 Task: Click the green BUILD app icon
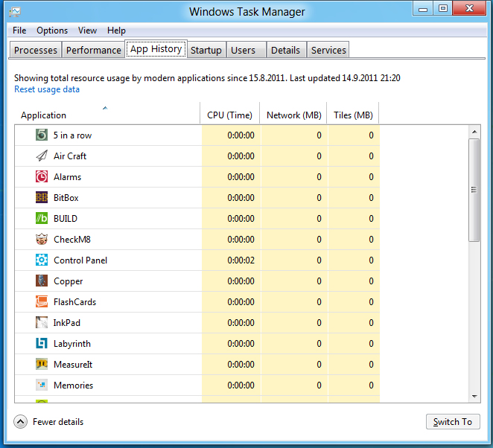[42, 218]
